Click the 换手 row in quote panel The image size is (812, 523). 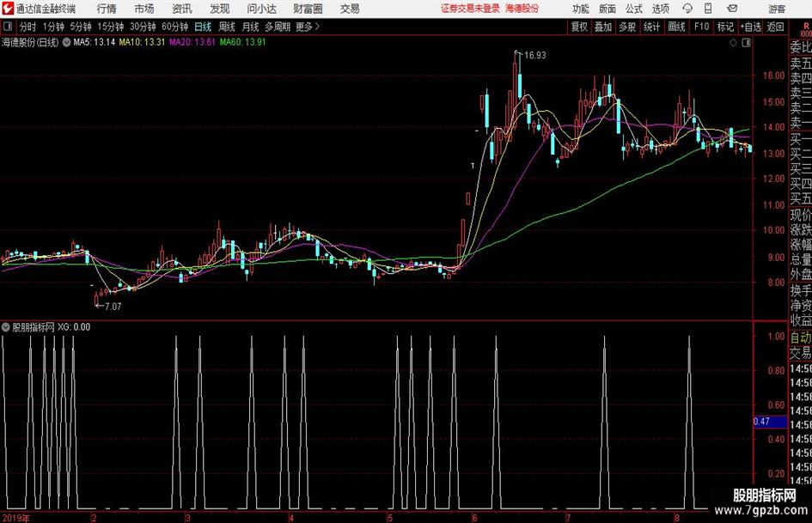pyautogui.click(x=801, y=290)
